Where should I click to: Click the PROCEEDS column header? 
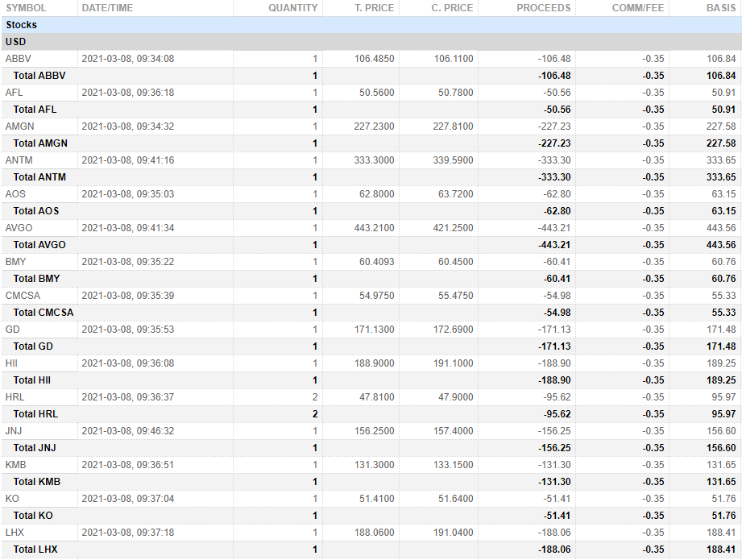pyautogui.click(x=543, y=8)
